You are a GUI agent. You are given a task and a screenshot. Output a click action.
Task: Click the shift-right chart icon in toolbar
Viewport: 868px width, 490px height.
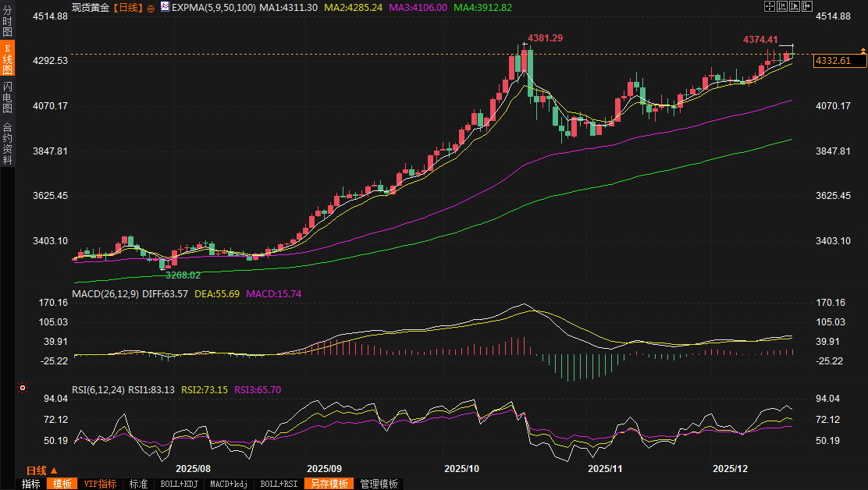[807, 6]
